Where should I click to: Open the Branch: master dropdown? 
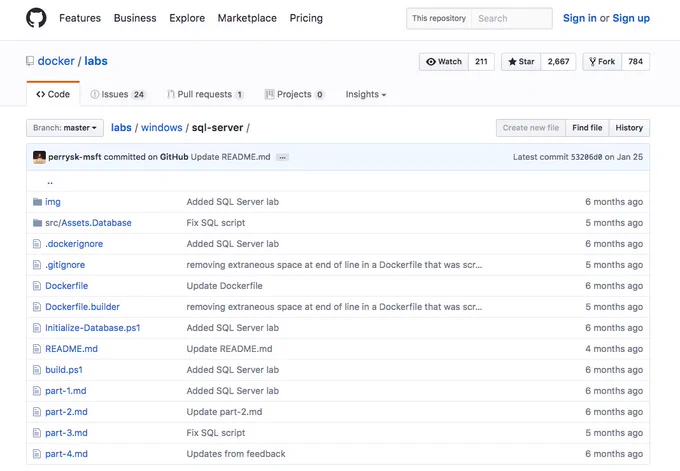[65, 128]
